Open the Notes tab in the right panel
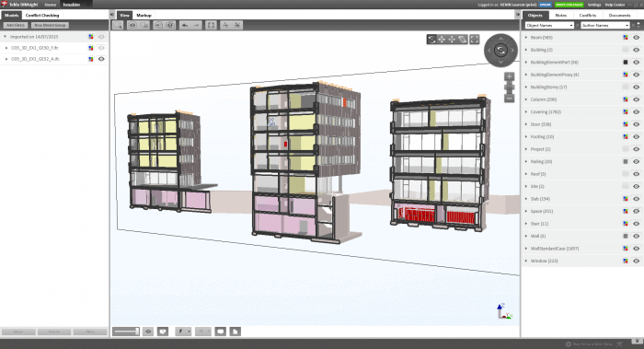 pyautogui.click(x=560, y=16)
